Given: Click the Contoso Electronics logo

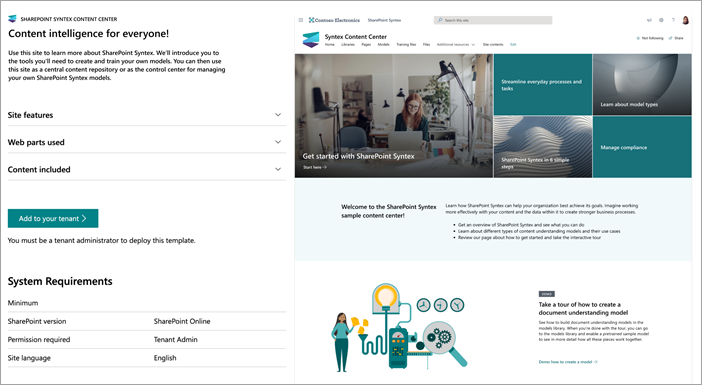Looking at the screenshot, I should click(334, 20).
